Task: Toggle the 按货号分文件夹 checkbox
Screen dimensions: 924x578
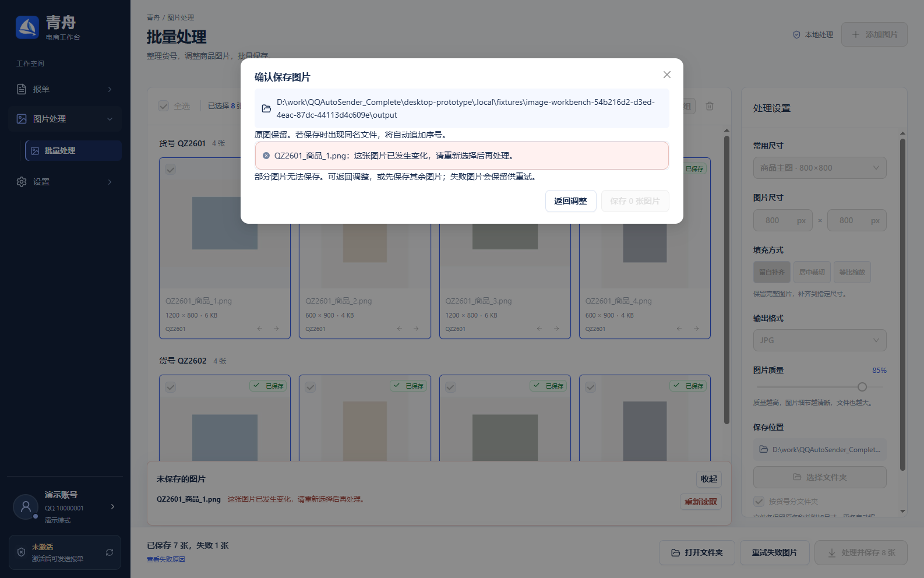Action: (x=759, y=502)
